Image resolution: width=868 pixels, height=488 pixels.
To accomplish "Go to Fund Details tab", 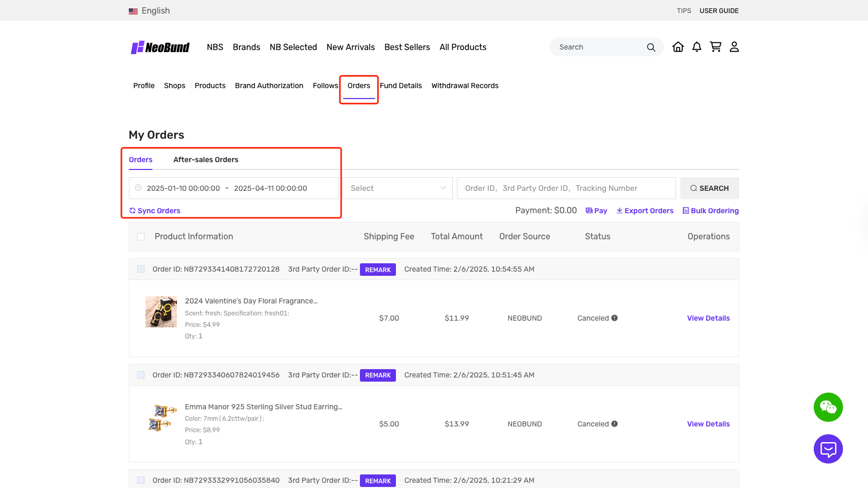I will tap(401, 86).
